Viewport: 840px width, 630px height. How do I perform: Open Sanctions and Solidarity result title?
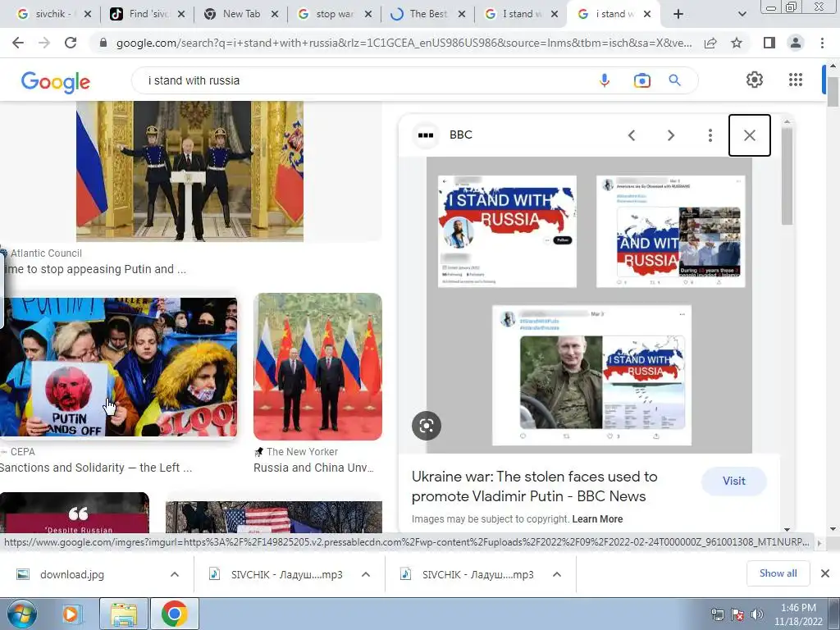point(95,468)
